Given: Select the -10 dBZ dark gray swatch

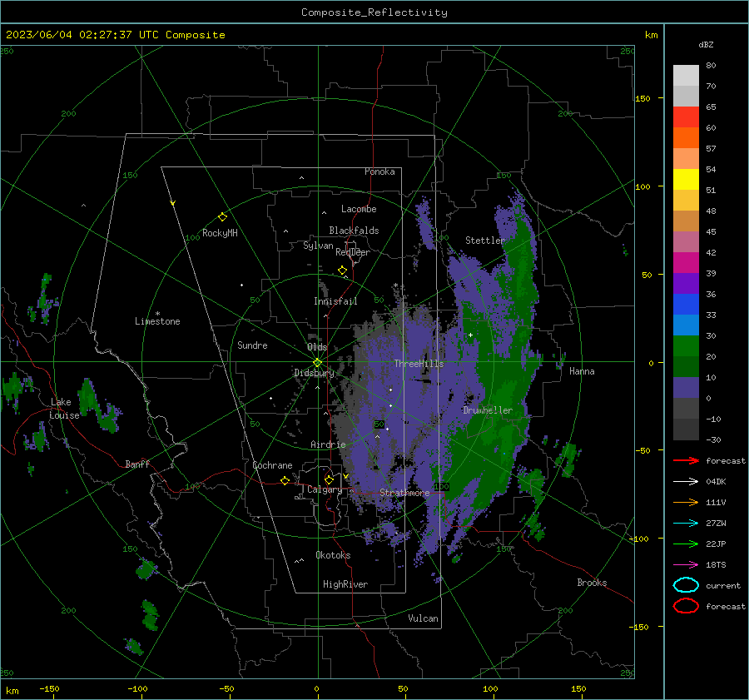Looking at the screenshot, I should tap(686, 429).
